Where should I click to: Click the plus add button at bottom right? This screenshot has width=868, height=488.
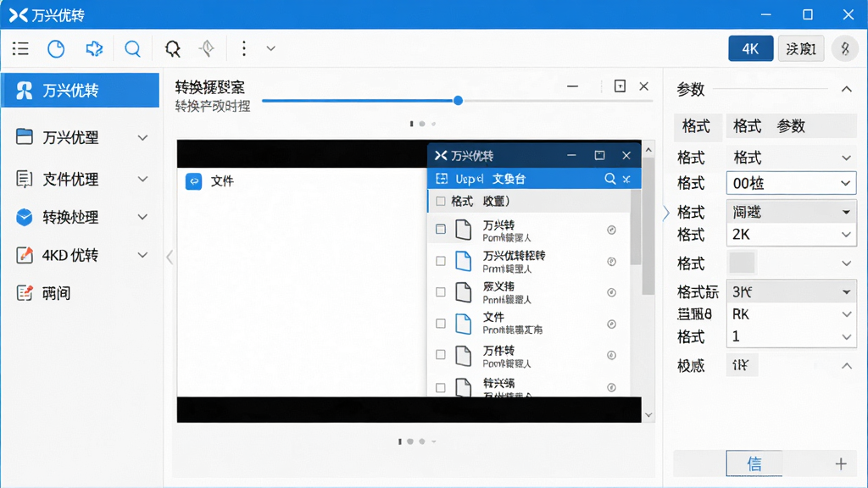point(841,463)
